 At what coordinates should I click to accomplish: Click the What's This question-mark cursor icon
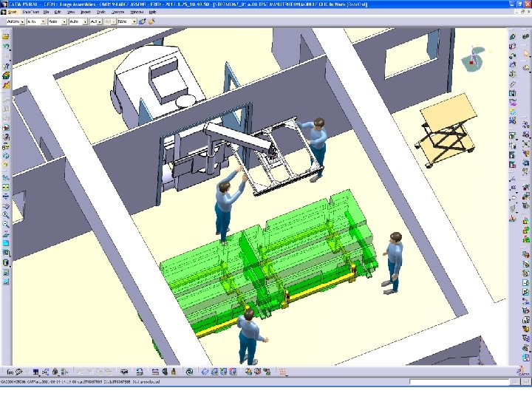point(6,66)
